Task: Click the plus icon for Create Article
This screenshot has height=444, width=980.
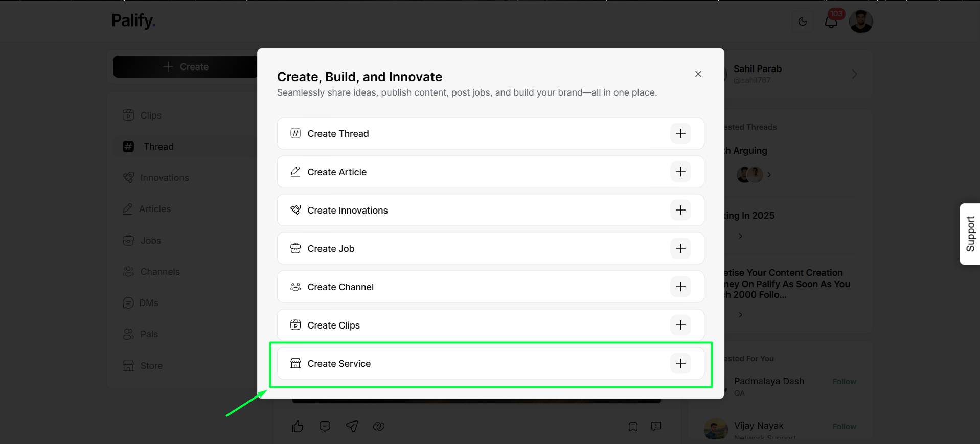Action: coord(680,172)
